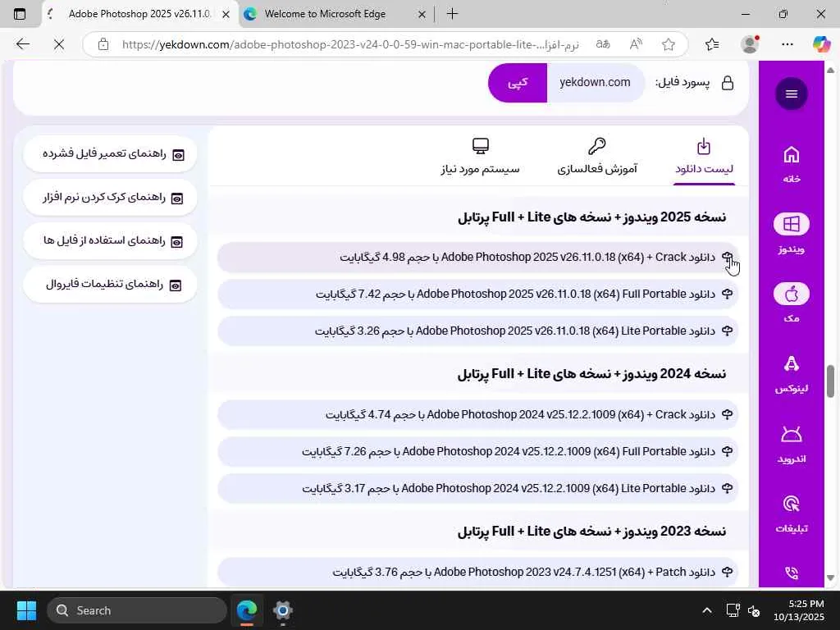
Task: Add this page to favorites
Action: (668, 44)
